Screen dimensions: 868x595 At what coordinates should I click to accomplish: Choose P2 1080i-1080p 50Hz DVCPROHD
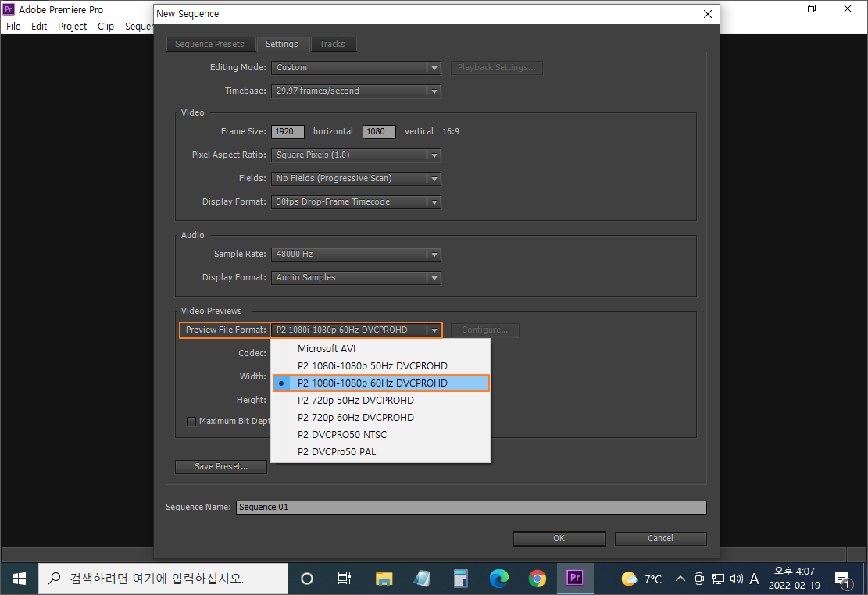click(380, 366)
